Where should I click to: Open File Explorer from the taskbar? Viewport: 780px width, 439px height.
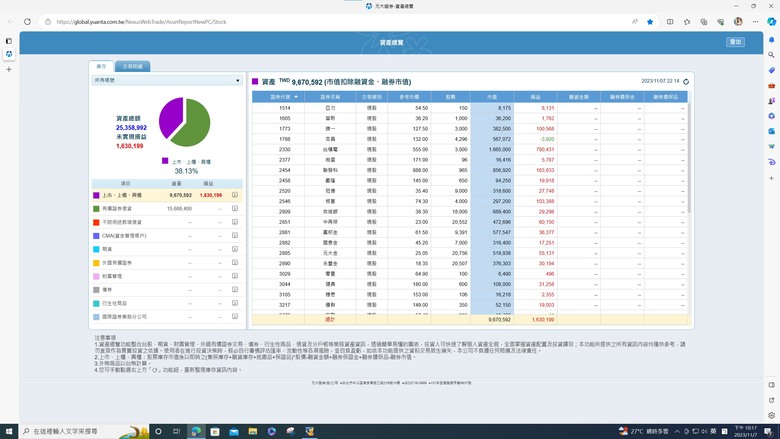pos(253,431)
